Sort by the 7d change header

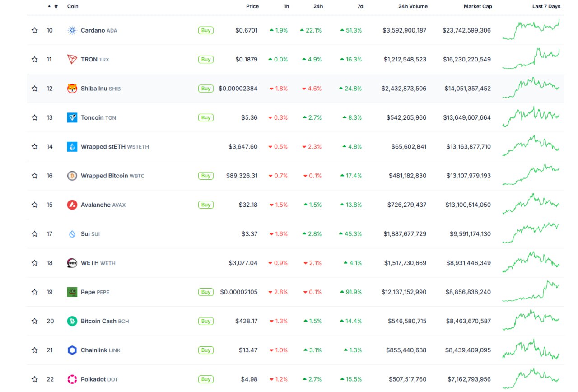[x=360, y=6]
